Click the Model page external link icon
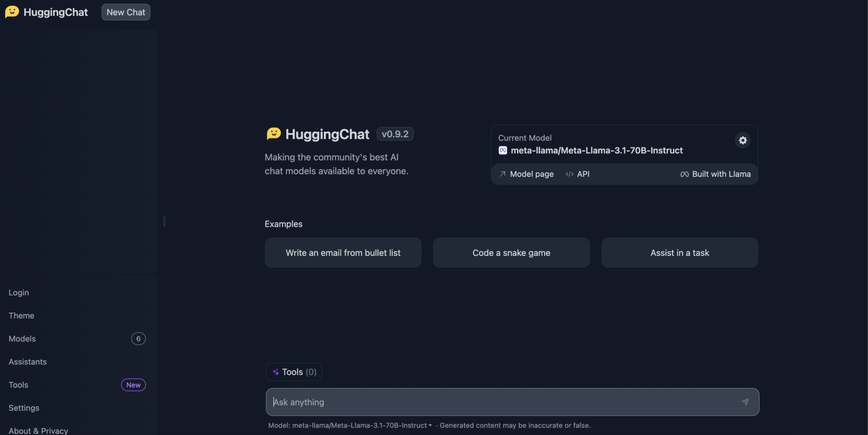 click(502, 174)
